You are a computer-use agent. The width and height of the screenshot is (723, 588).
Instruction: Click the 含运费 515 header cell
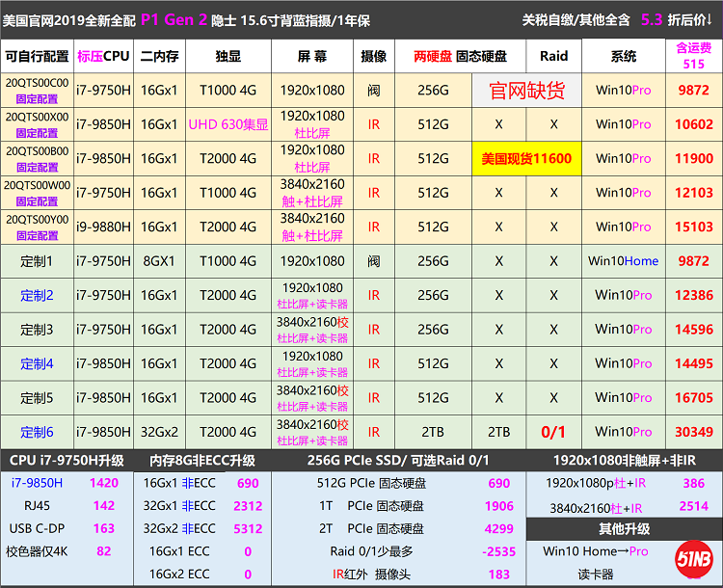pos(693,56)
